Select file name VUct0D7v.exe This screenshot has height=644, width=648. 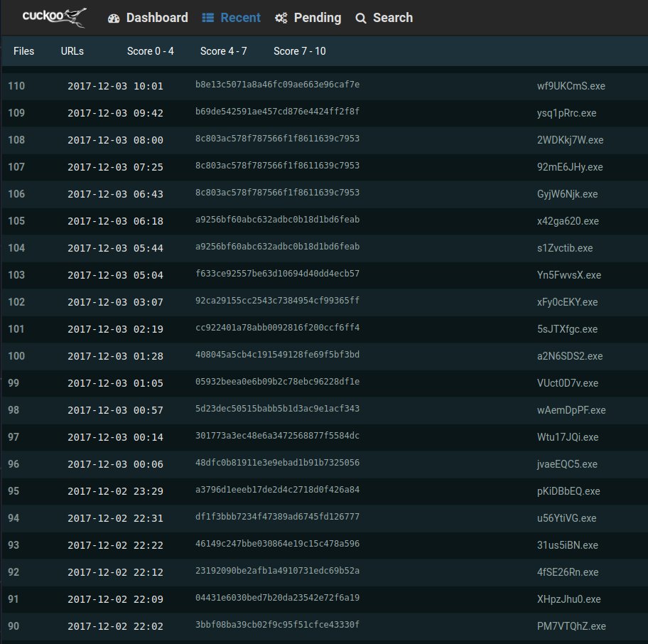pyautogui.click(x=568, y=383)
